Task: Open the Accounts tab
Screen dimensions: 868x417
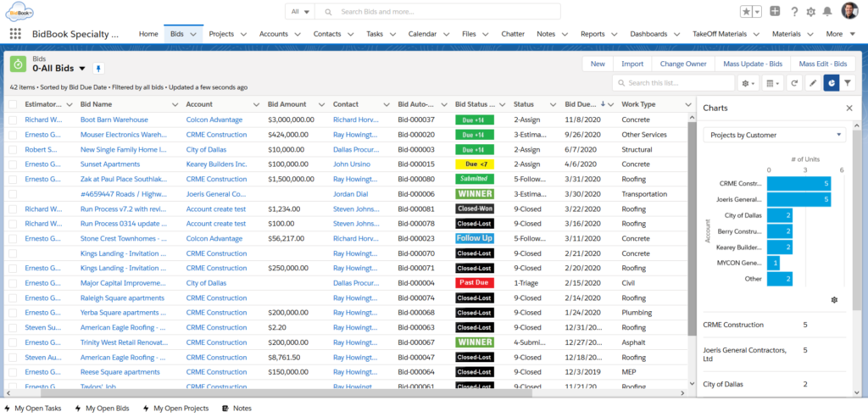Action: (274, 34)
